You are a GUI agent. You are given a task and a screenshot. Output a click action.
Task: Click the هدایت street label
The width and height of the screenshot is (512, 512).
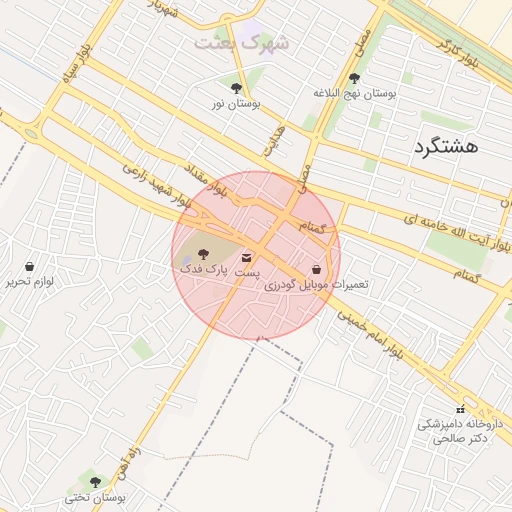tap(275, 141)
